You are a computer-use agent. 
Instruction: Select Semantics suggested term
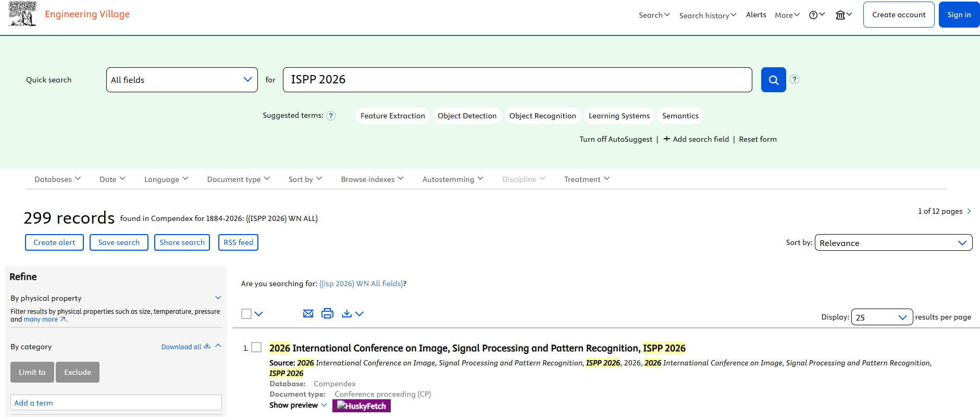680,116
